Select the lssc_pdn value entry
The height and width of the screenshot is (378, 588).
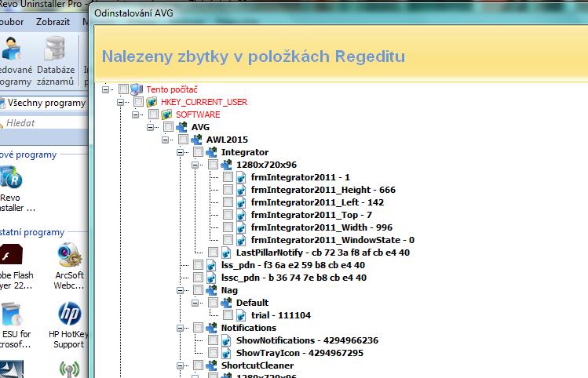(x=294, y=278)
